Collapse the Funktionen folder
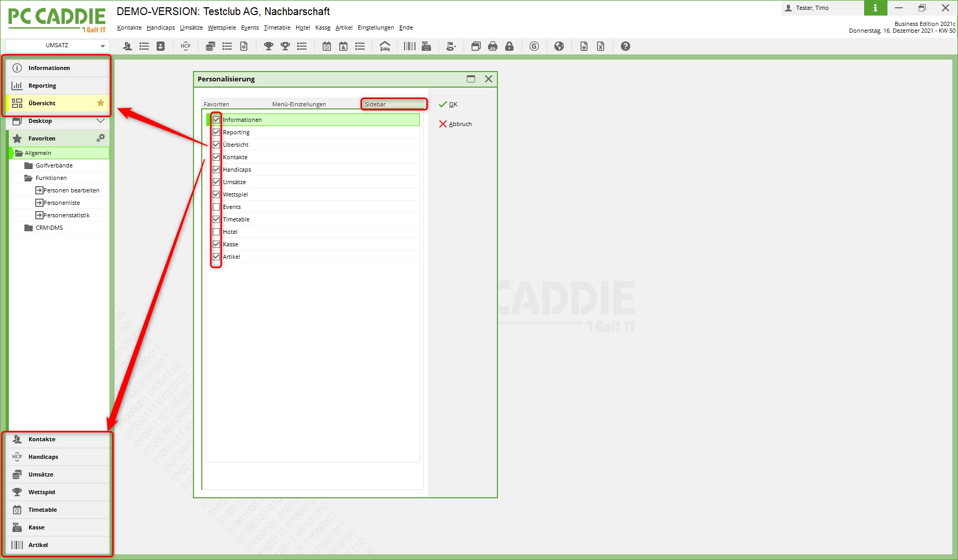Screen dimensions: 958x560 pos(29,178)
